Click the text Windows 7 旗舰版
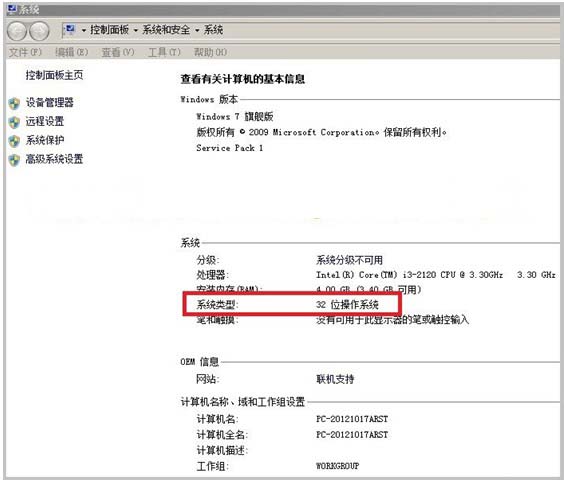Image resolution: width=564 pixels, height=482 pixels. pyautogui.click(x=235, y=117)
